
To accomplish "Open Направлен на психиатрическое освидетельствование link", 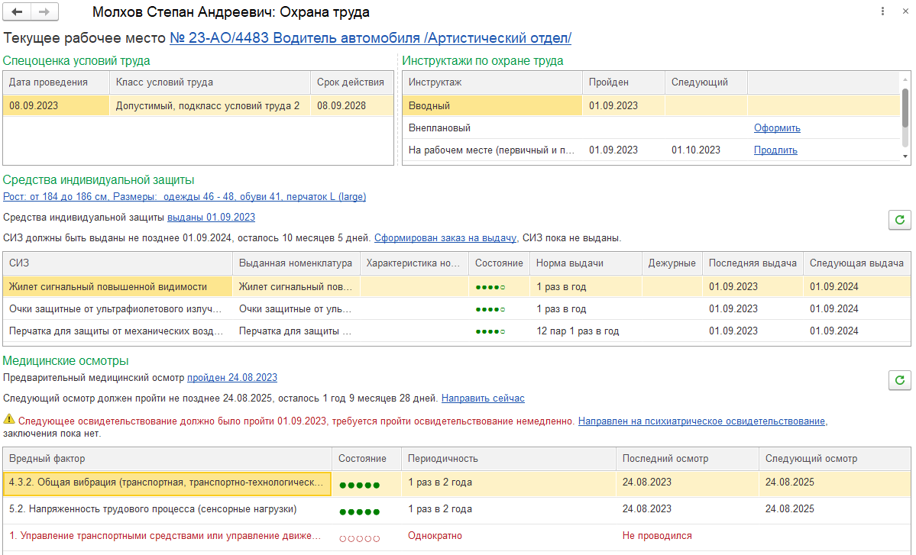I will click(701, 421).
